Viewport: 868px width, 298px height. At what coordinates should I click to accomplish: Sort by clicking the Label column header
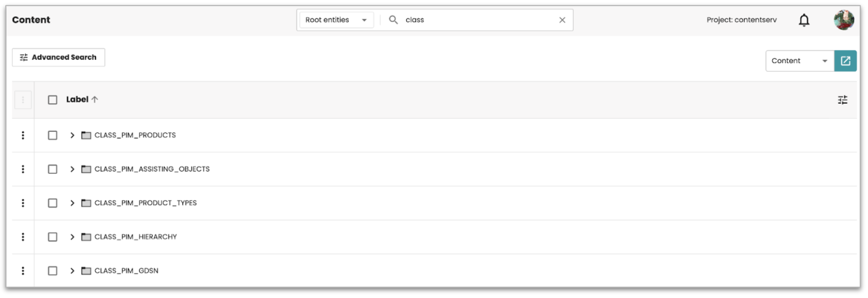(x=79, y=100)
